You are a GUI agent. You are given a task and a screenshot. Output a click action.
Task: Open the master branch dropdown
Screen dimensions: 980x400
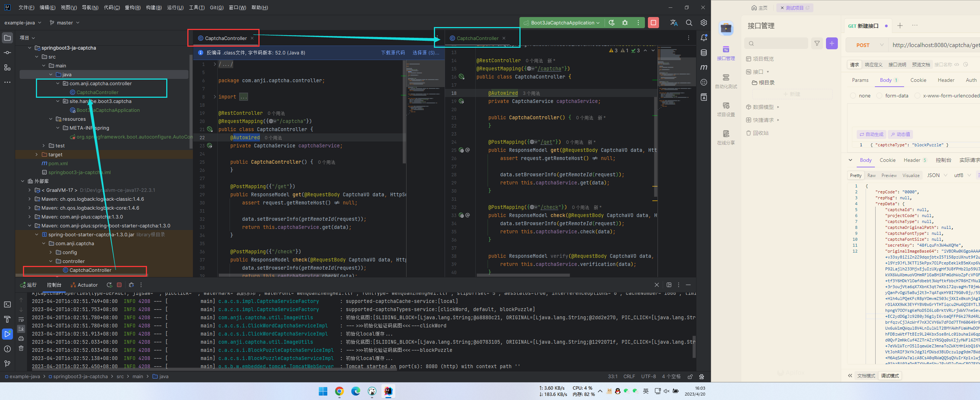click(x=64, y=23)
